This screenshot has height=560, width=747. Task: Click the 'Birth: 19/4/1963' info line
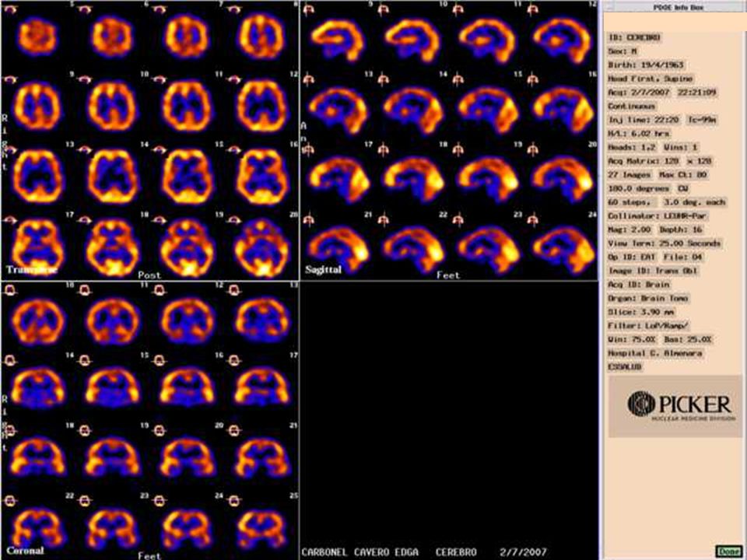(x=646, y=65)
